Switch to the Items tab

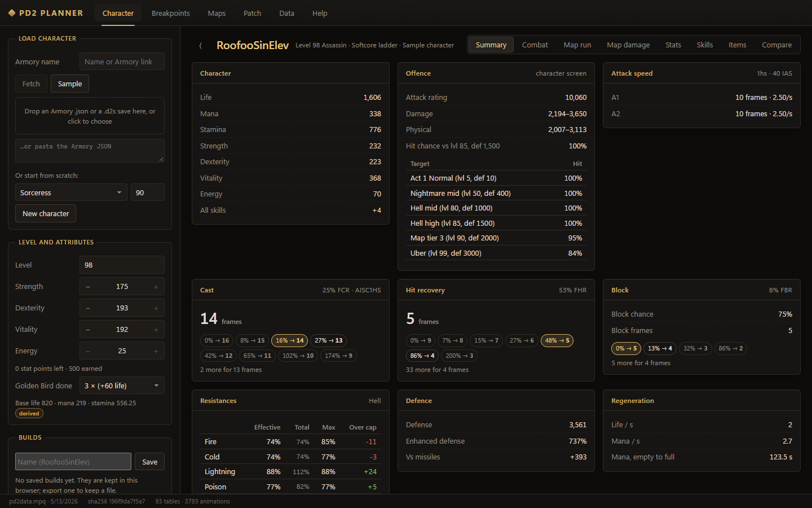click(738, 45)
